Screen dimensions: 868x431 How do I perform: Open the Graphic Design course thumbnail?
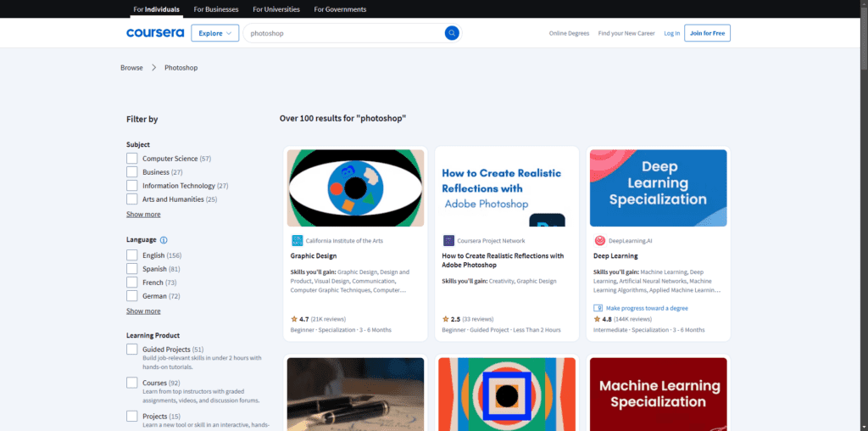(x=355, y=188)
